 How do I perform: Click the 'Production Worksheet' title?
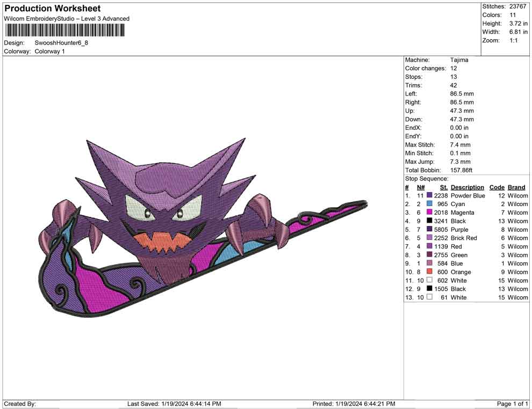(x=53, y=9)
